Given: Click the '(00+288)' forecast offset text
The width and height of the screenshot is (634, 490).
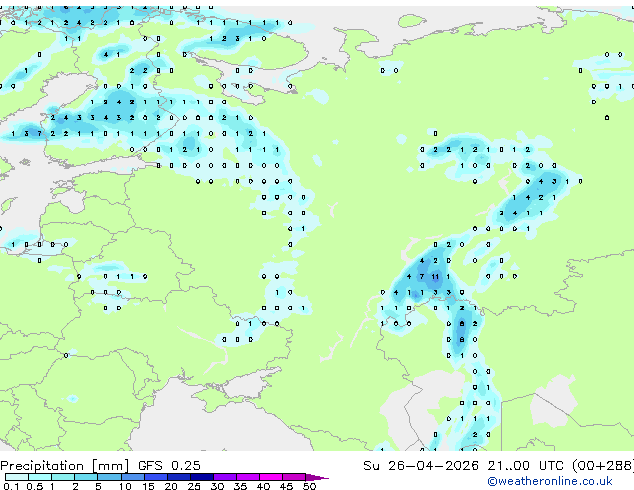Looking at the screenshot, I should (x=603, y=466).
